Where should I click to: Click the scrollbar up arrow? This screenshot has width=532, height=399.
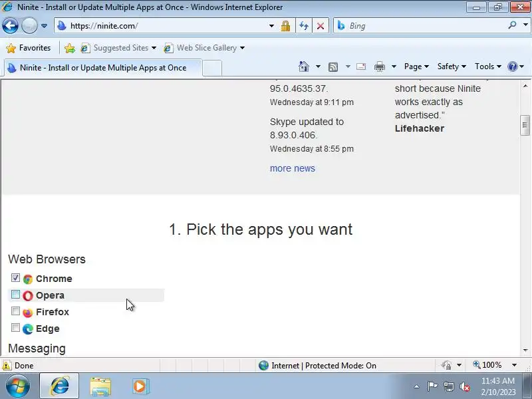point(525,86)
